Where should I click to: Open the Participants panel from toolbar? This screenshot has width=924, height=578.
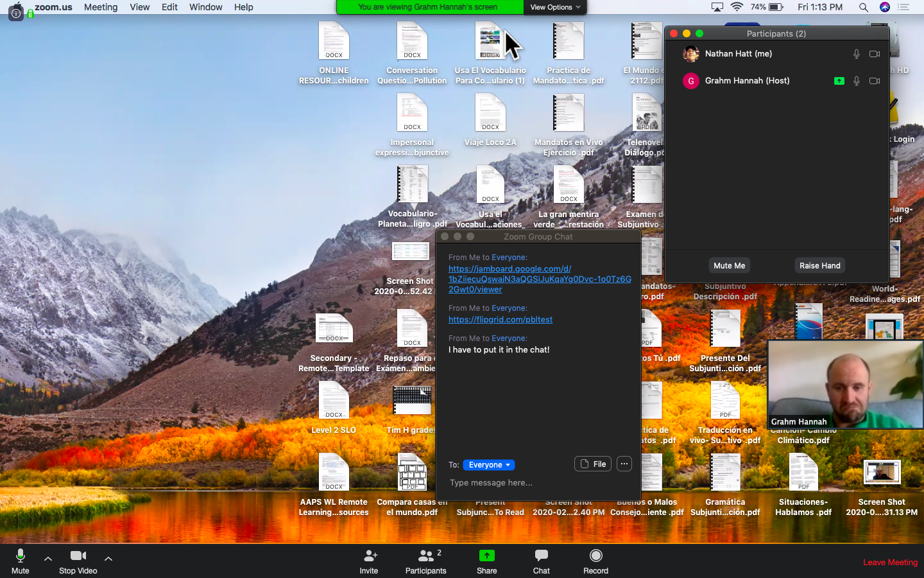pyautogui.click(x=425, y=561)
